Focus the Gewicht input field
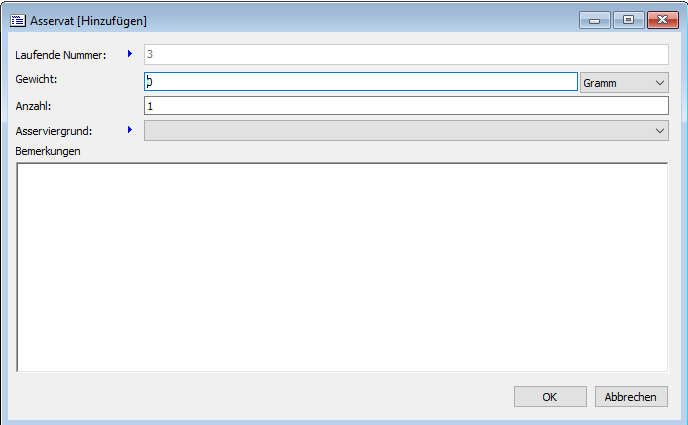The width and height of the screenshot is (688, 425). pyautogui.click(x=360, y=82)
